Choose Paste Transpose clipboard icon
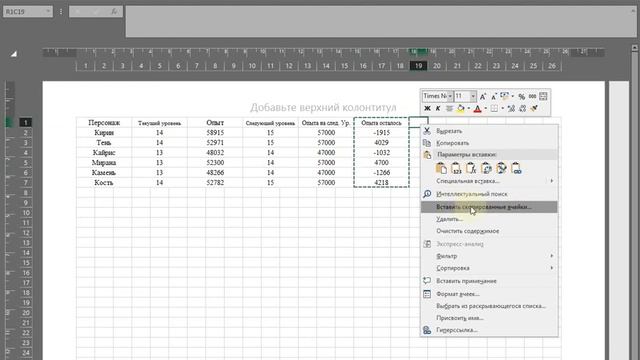Screen dimensions: 640x360 coord(486,168)
